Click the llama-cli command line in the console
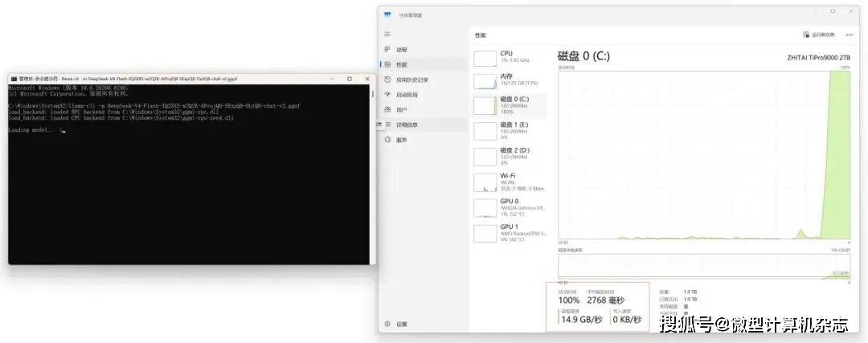The height and width of the screenshot is (343, 868). [x=154, y=105]
